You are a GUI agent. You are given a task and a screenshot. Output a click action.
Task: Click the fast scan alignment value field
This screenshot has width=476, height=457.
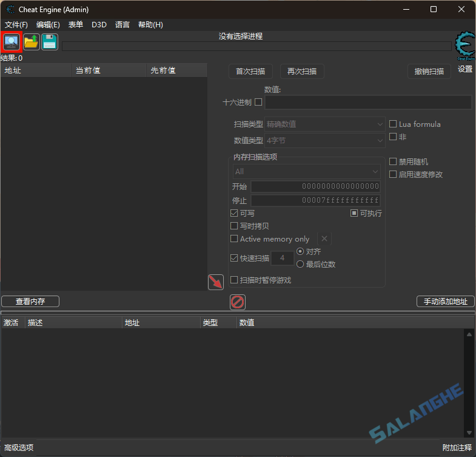click(x=283, y=259)
